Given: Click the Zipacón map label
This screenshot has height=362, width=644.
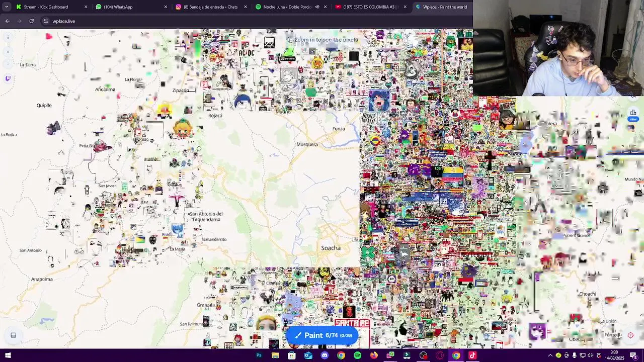Looking at the screenshot, I should [181, 90].
